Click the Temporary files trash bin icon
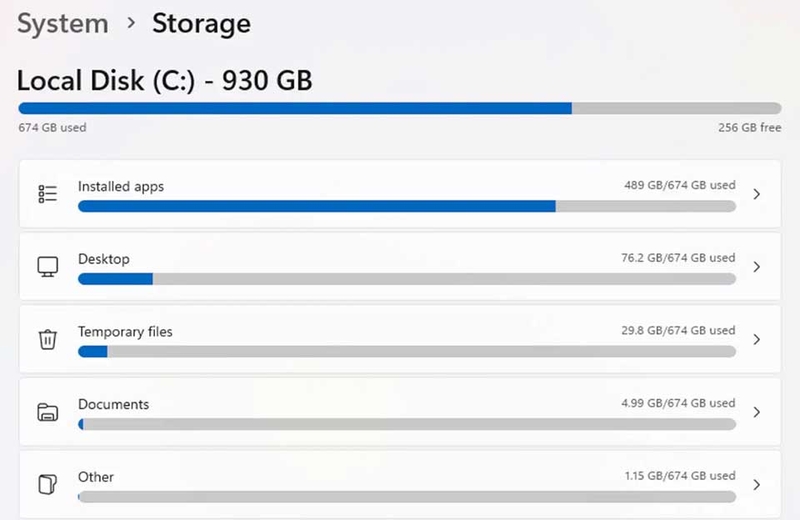This screenshot has height=520, width=800. click(x=47, y=339)
